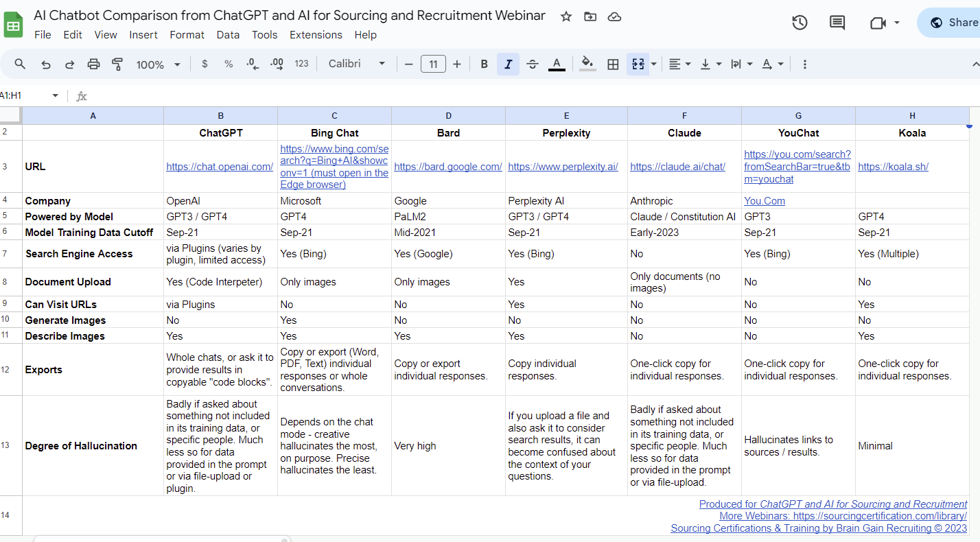Open the text color picker
Image resolution: width=980 pixels, height=542 pixels.
click(x=557, y=64)
